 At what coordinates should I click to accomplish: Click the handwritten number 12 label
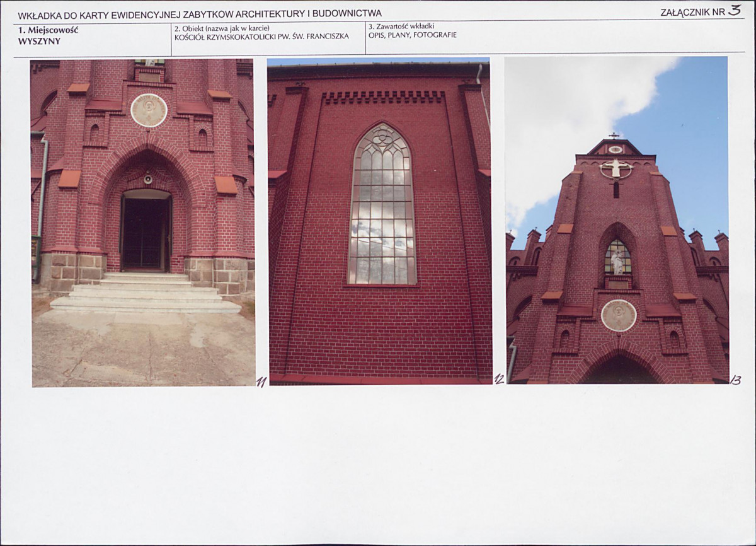click(499, 379)
